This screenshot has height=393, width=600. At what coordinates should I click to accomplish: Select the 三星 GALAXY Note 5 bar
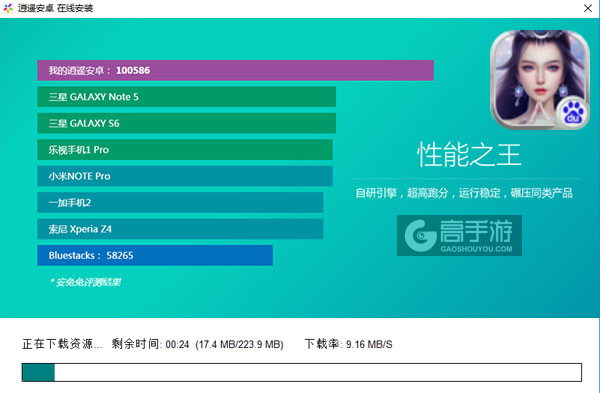[x=187, y=97]
